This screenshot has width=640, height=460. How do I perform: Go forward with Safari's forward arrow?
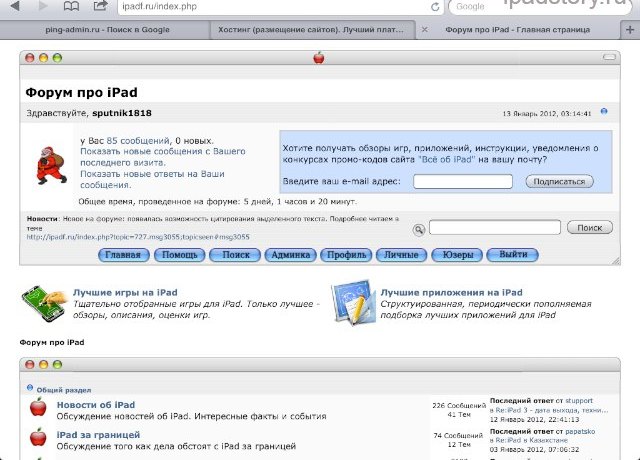click(x=43, y=6)
